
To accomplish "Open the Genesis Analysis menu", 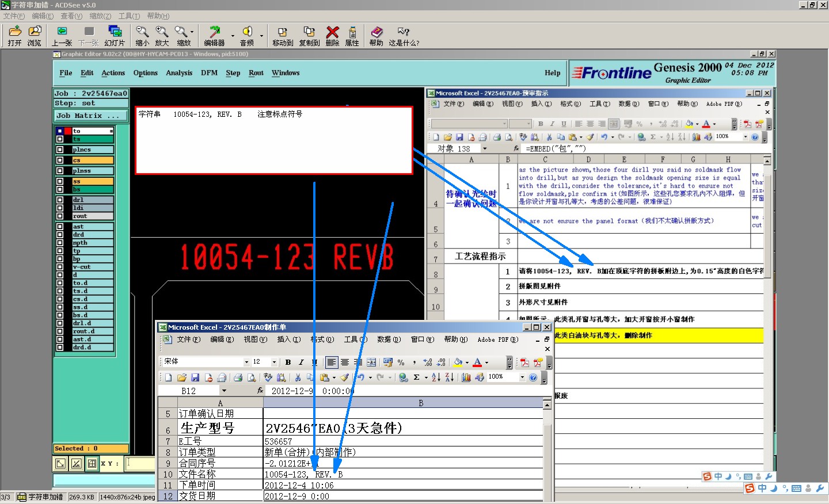I will tap(179, 73).
